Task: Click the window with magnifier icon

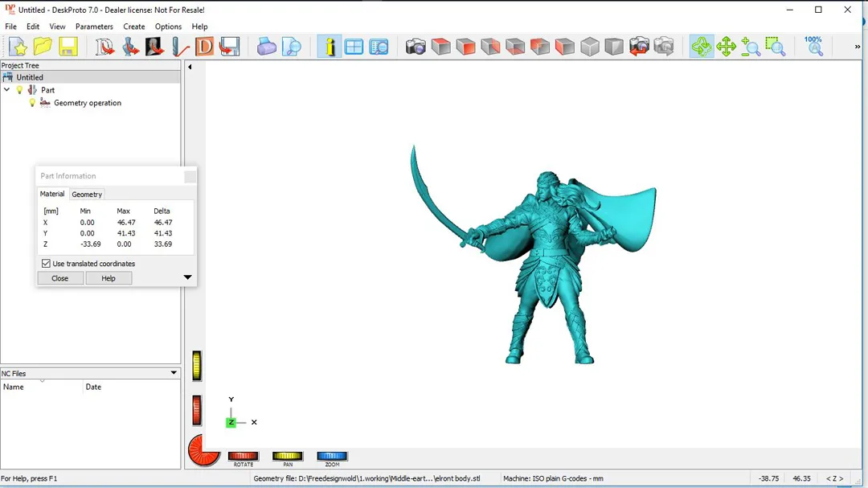Action: [x=379, y=47]
